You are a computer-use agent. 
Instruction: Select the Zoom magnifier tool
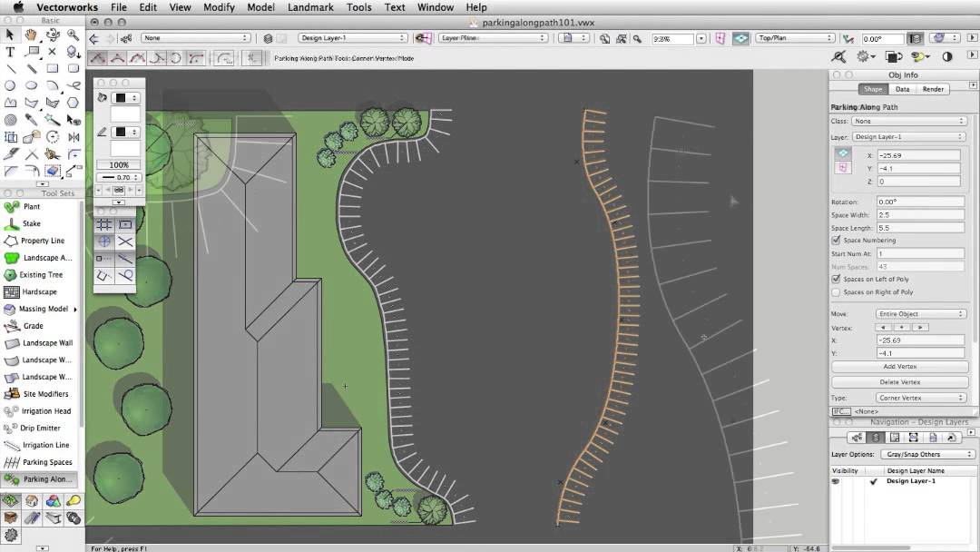click(73, 35)
